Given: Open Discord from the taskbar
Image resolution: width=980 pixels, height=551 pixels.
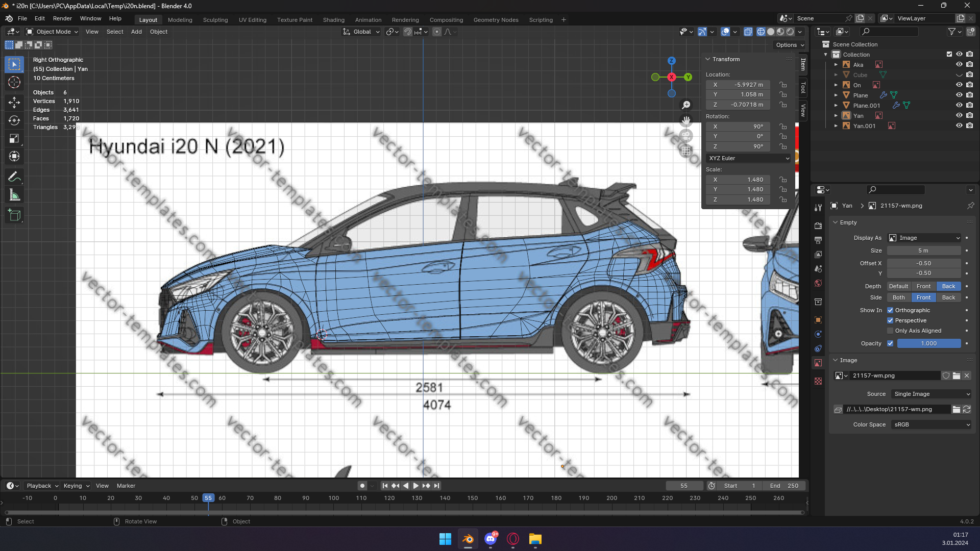Looking at the screenshot, I should (x=491, y=539).
